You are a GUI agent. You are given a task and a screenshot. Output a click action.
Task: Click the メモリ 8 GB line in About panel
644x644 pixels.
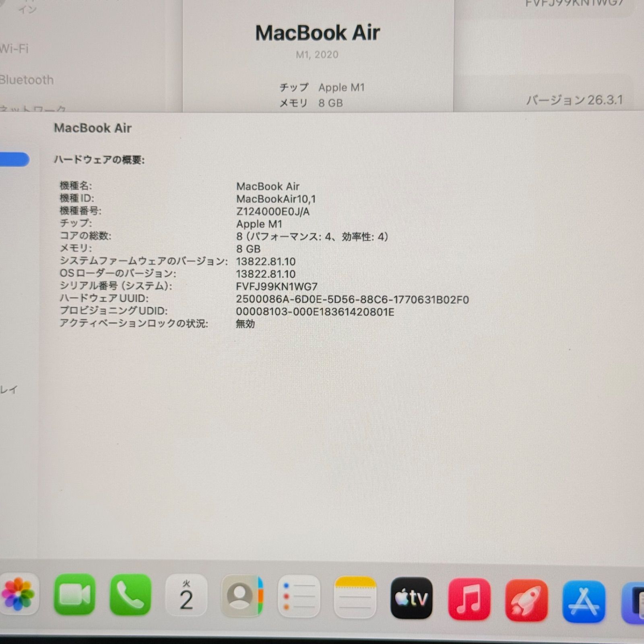(311, 103)
